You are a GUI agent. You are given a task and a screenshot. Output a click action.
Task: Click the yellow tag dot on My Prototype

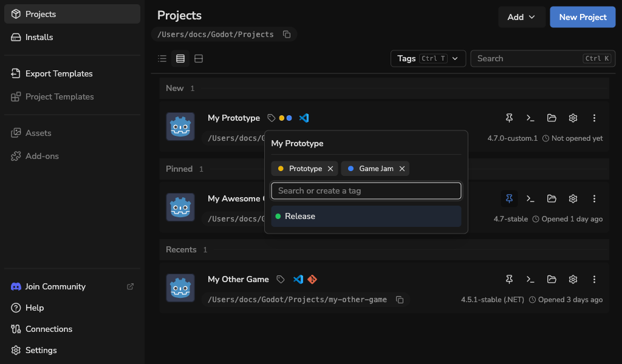[x=282, y=118]
